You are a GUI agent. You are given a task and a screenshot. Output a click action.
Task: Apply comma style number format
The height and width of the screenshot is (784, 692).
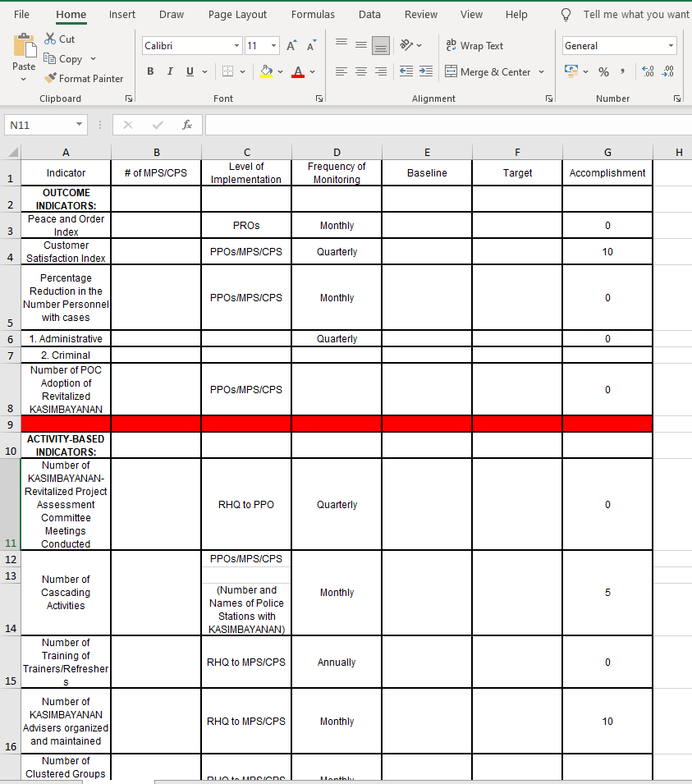tap(622, 71)
